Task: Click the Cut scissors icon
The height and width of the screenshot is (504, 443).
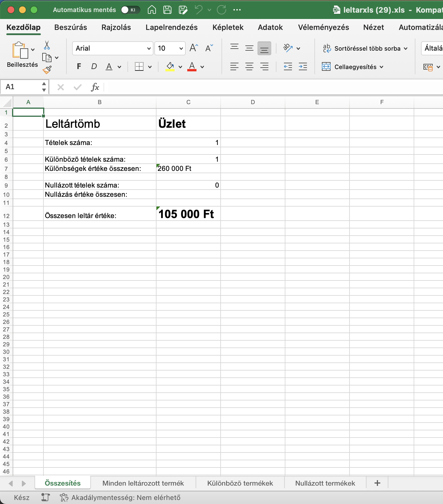Action: pos(47,45)
